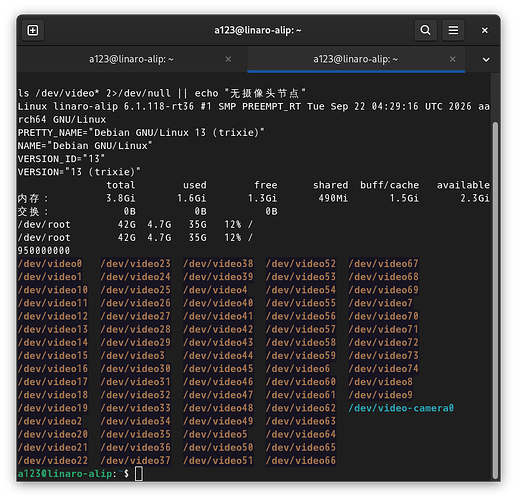The height and width of the screenshot is (500, 517).
Task: Click the /dev/video7 entry
Action: pos(381,303)
